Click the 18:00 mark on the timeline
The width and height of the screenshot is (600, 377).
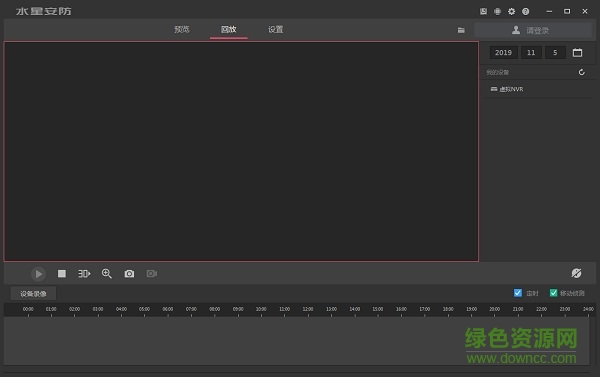click(448, 309)
